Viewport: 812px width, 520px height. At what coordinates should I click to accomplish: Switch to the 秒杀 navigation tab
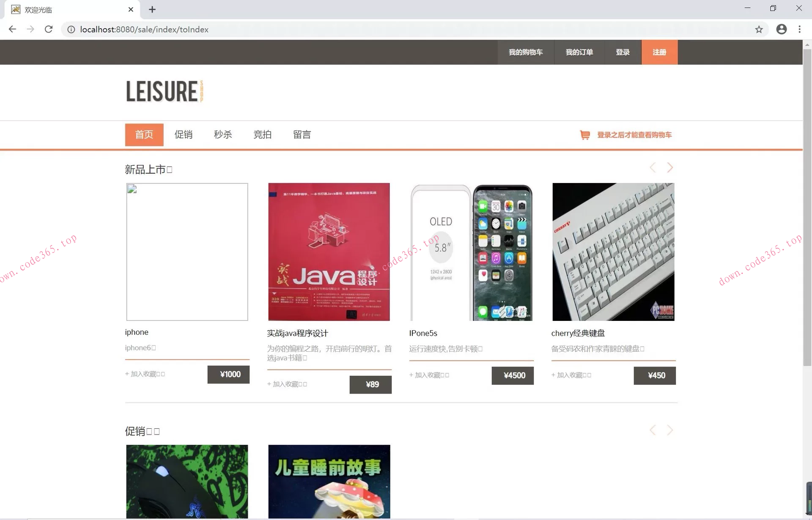coord(223,134)
